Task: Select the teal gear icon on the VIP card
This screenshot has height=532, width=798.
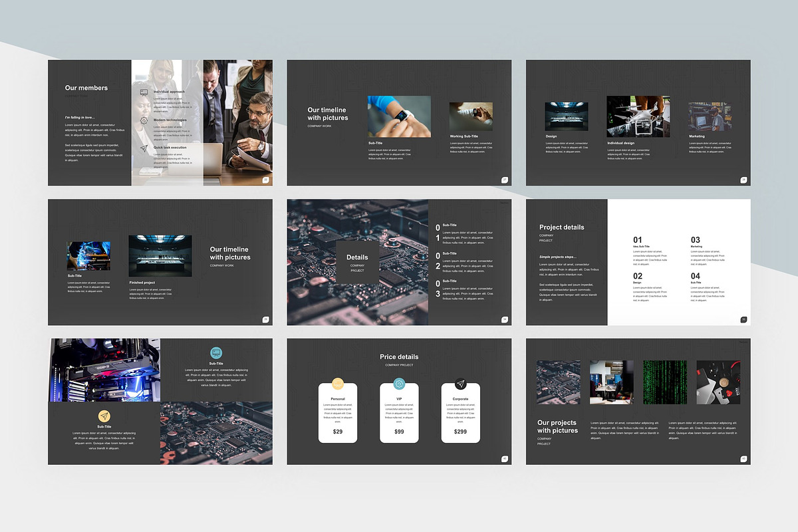Action: click(399, 384)
